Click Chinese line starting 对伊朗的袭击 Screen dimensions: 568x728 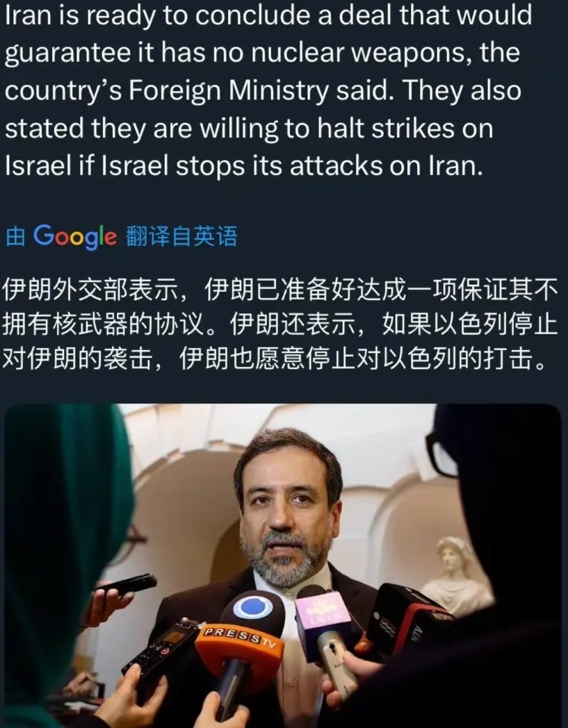275,358
